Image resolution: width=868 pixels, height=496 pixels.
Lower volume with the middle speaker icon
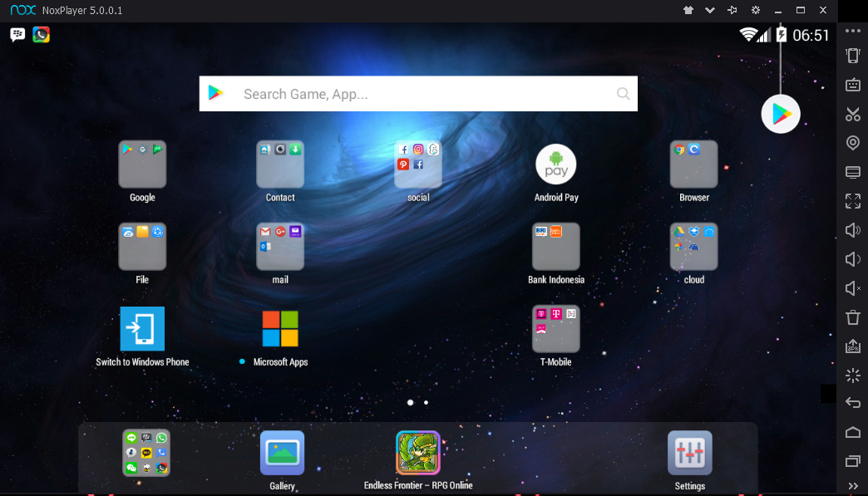[853, 258]
